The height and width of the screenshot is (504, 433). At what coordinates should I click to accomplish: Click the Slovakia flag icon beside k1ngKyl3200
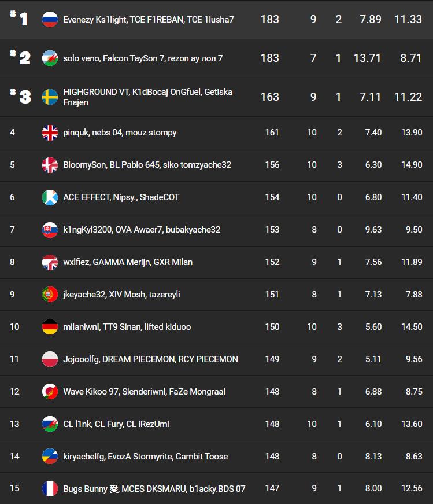50,230
